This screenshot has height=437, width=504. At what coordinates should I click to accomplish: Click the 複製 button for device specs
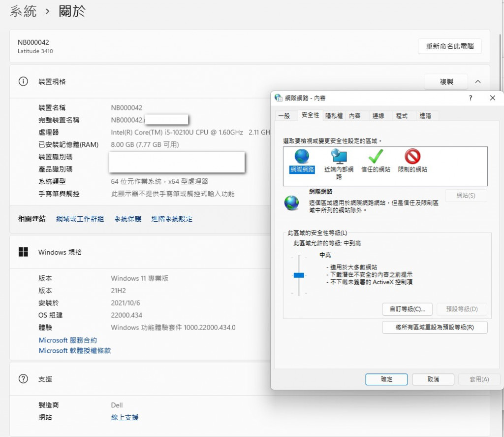446,82
